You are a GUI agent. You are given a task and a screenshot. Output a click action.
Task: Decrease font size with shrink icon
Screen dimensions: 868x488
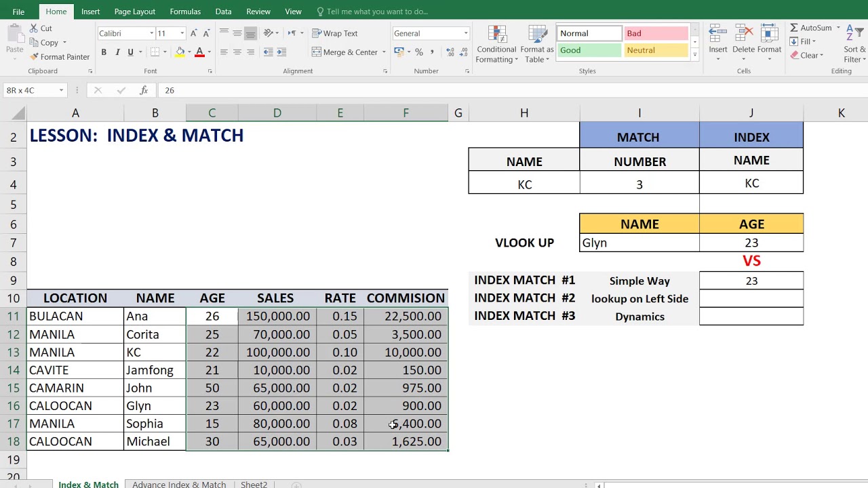coord(206,33)
